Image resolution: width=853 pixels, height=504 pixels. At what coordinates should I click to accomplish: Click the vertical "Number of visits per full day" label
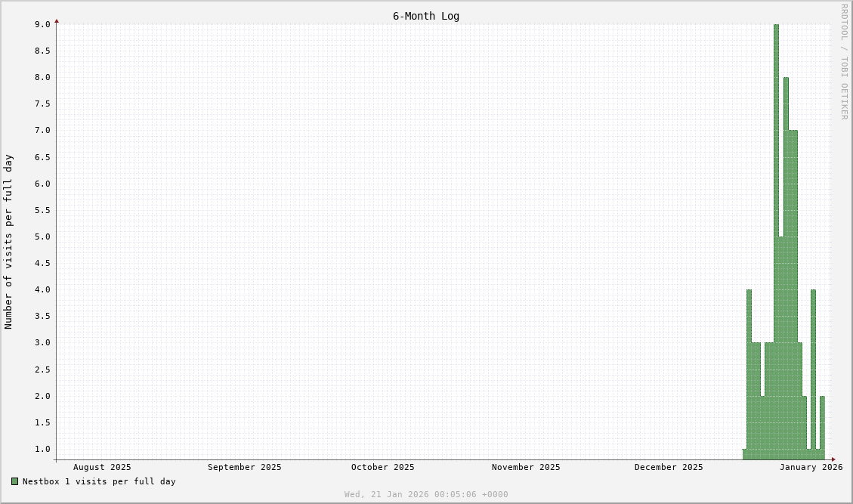tap(9, 242)
